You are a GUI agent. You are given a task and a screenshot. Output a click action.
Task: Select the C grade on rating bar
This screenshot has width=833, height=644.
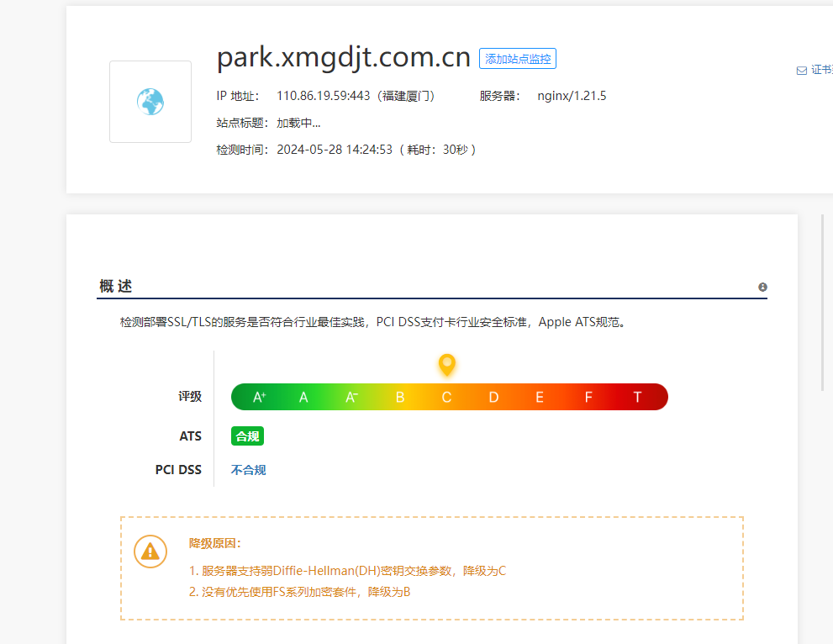[x=446, y=397]
